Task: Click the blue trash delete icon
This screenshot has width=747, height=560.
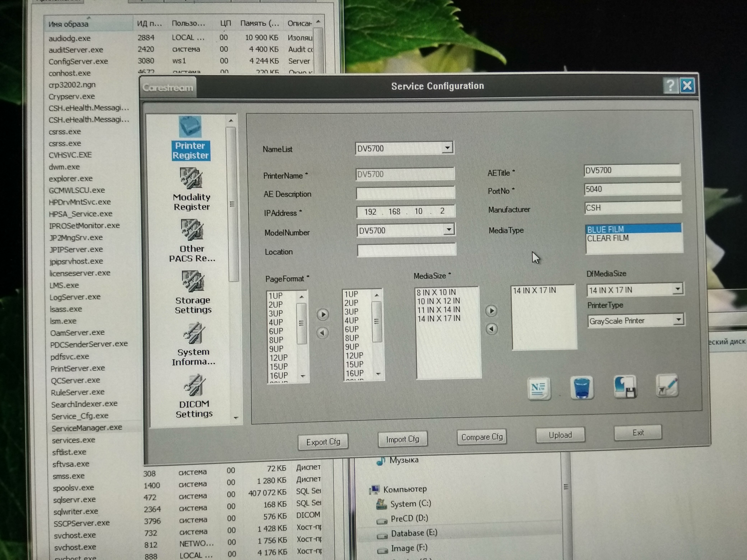Action: 581,388
